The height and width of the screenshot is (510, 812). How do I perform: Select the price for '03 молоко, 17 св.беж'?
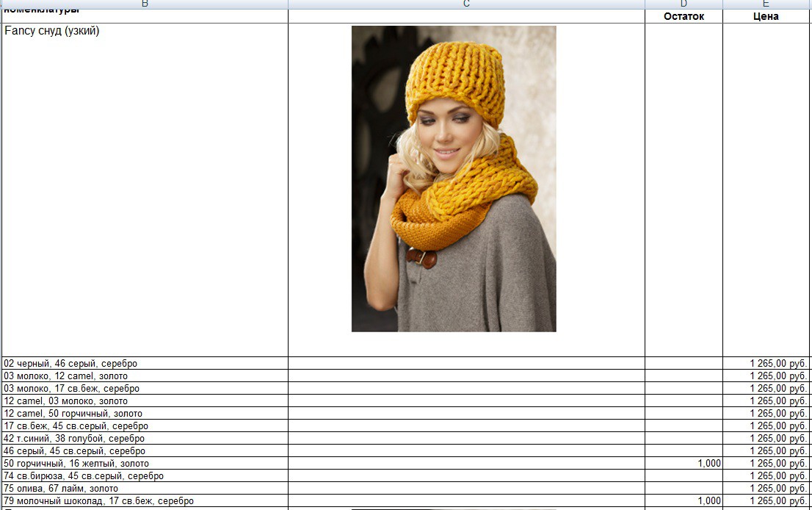coord(766,388)
